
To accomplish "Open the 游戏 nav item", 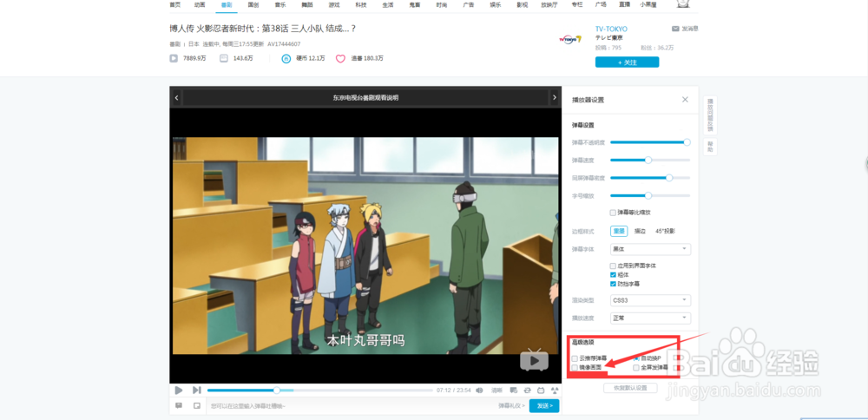I will coord(334,4).
